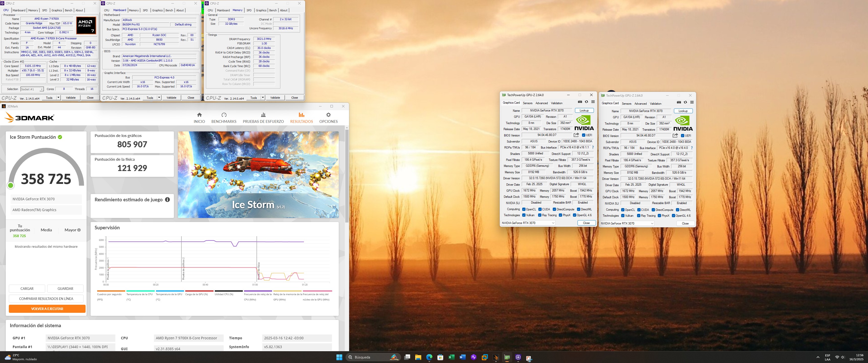Open Validation tab in left GPU-Z window
868x363 pixels.
tap(557, 103)
